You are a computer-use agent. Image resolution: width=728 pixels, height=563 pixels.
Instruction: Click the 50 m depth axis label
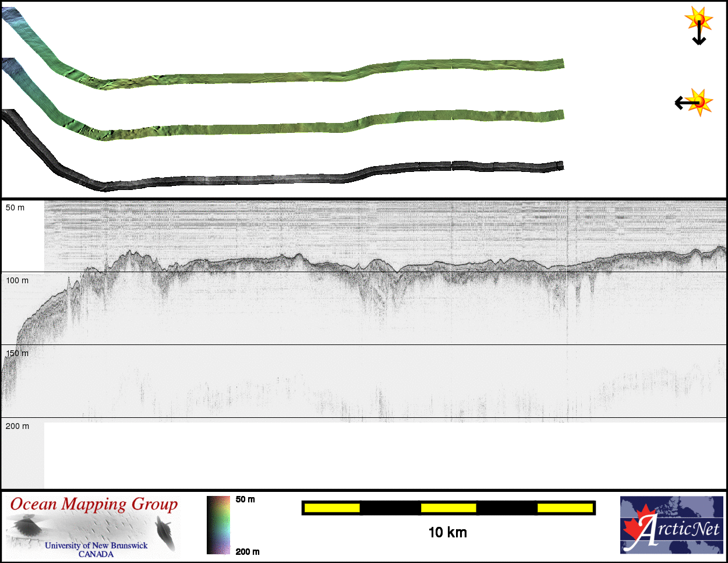click(x=15, y=207)
